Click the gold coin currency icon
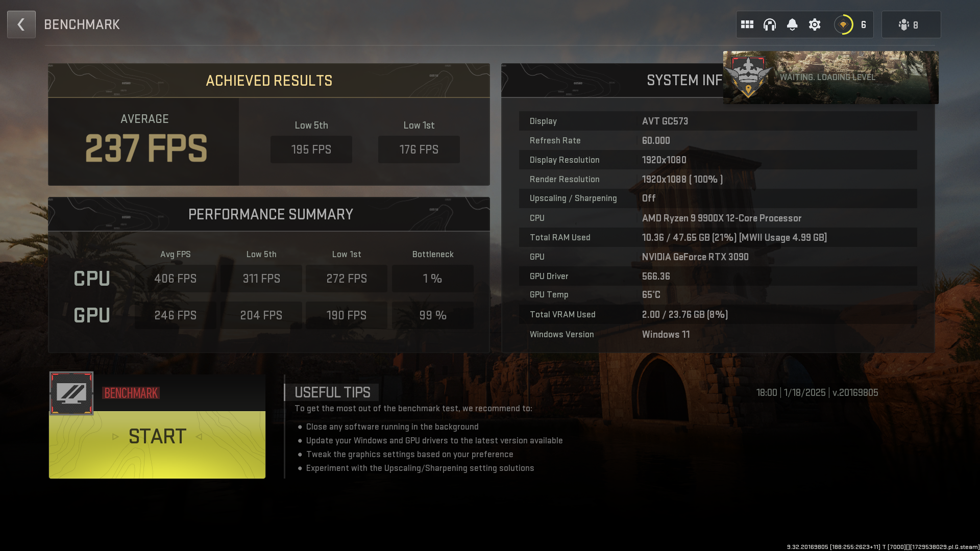The height and width of the screenshot is (551, 980). [843, 24]
